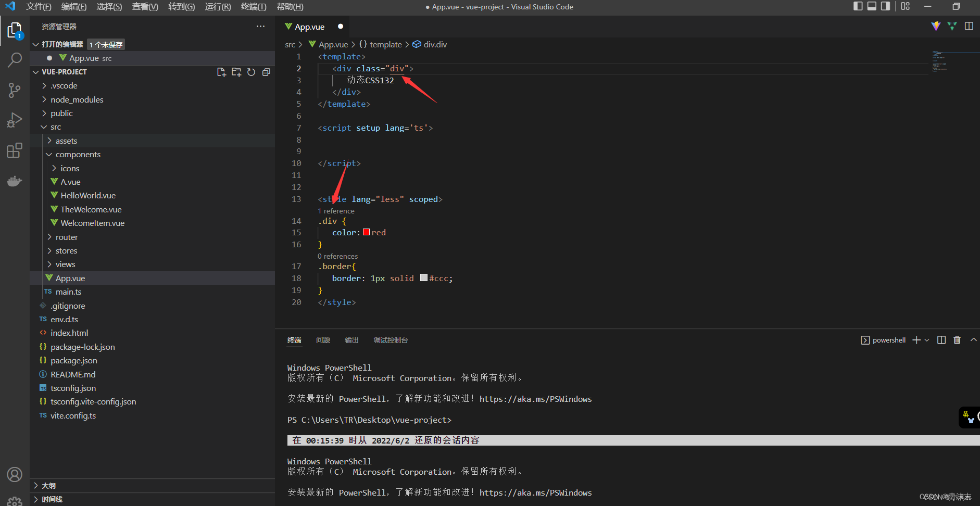Click the '1 reference' CodeLens above .div
The height and width of the screenshot is (506, 980).
click(x=336, y=211)
